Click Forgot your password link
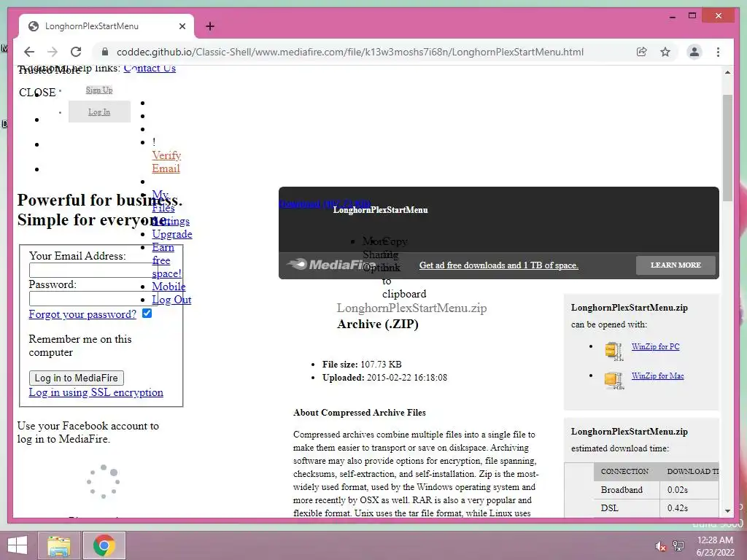Image resolution: width=747 pixels, height=560 pixels. (82, 314)
